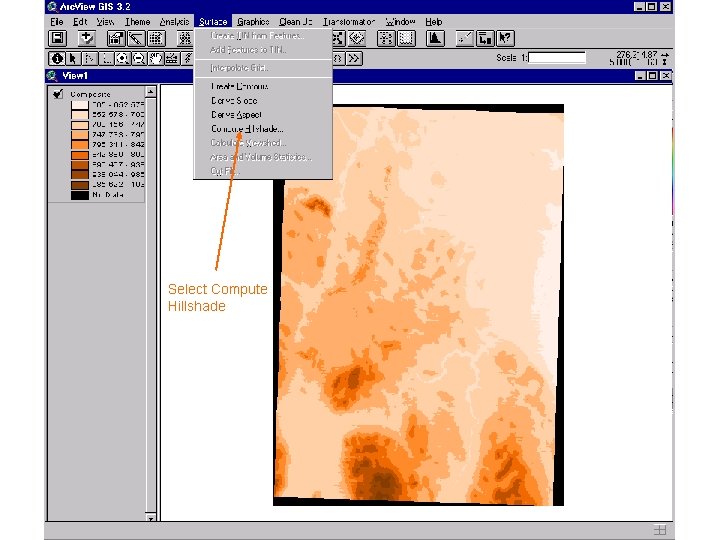The width and height of the screenshot is (720, 540).
Task: Open the Analysis menu
Action: pos(174,22)
